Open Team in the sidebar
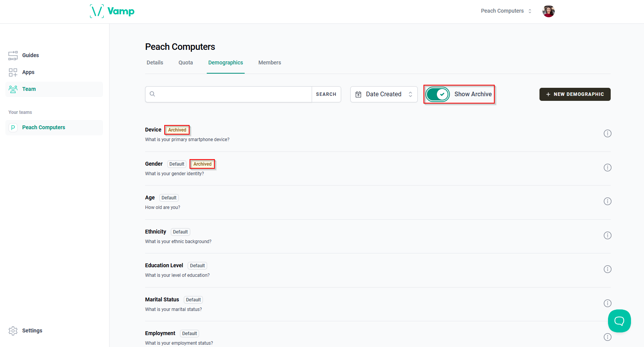The image size is (644, 347). [x=54, y=89]
